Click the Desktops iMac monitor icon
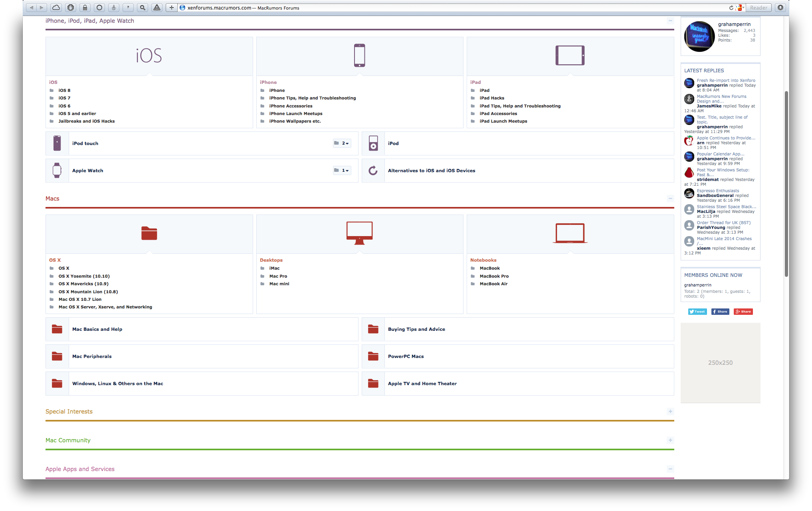 point(359,233)
